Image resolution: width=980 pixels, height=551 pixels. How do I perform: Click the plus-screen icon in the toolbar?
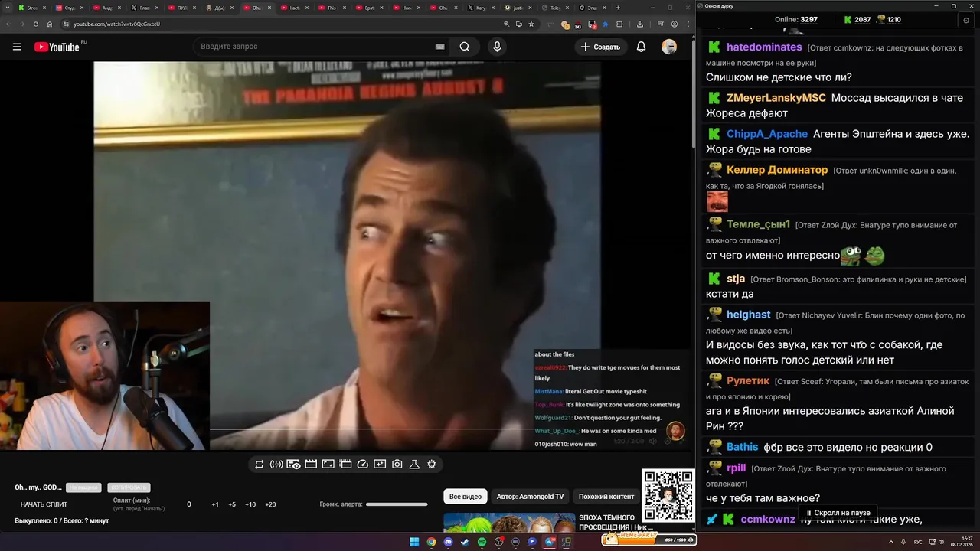[x=380, y=465]
